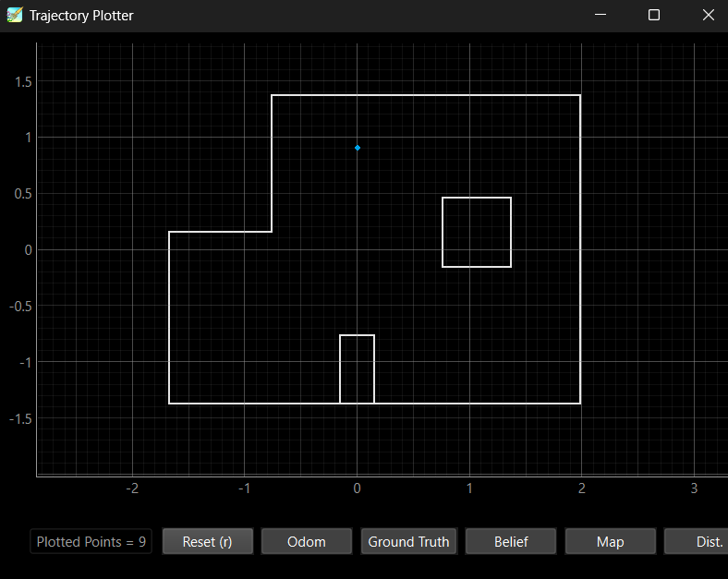This screenshot has height=579, width=728.
Task: Toggle the Odom trajectory button
Action: pyautogui.click(x=307, y=541)
